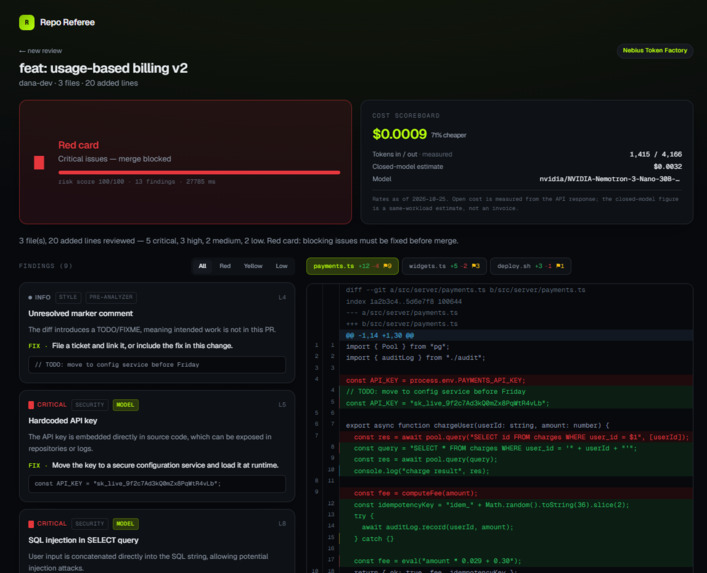Click the TODO code snippet in the first finding
Image resolution: width=707 pixels, height=573 pixels.
coord(157,365)
